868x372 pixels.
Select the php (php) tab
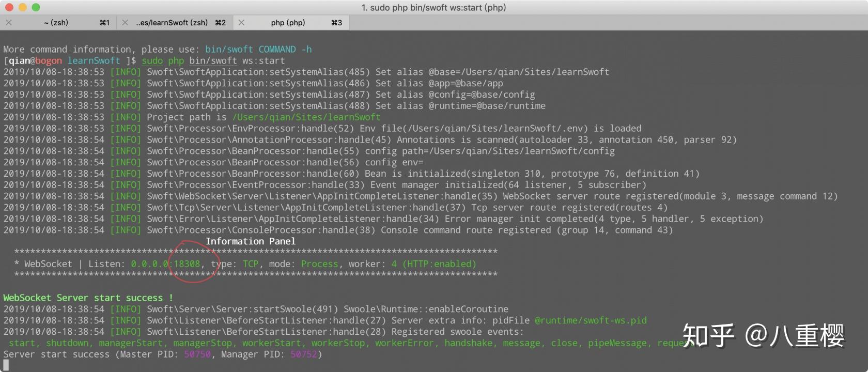(288, 23)
